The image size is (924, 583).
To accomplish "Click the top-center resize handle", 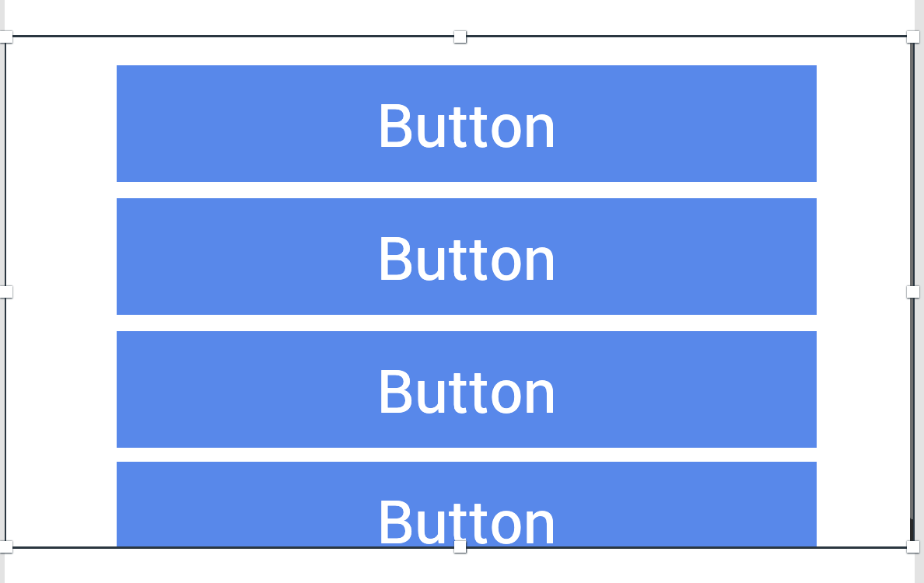I will tap(460, 37).
